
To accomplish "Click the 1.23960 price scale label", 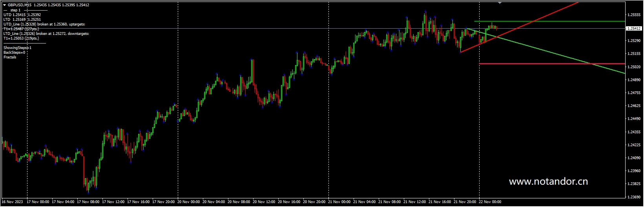I will pyautogui.click(x=634, y=171).
